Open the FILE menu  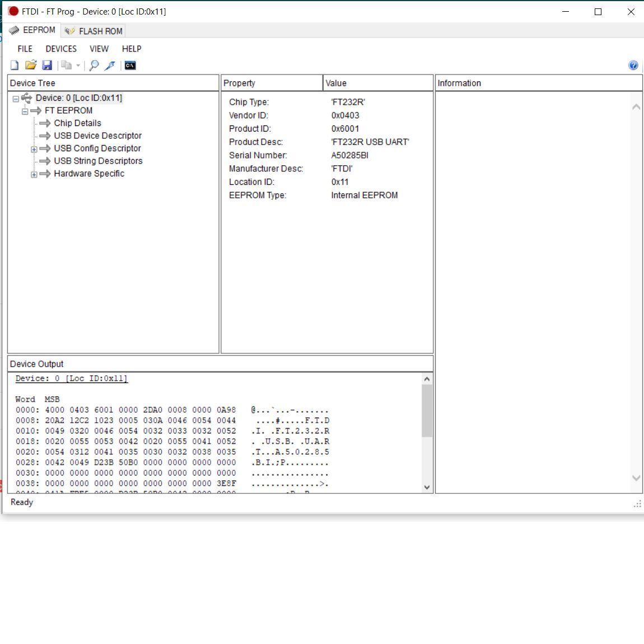[25, 49]
